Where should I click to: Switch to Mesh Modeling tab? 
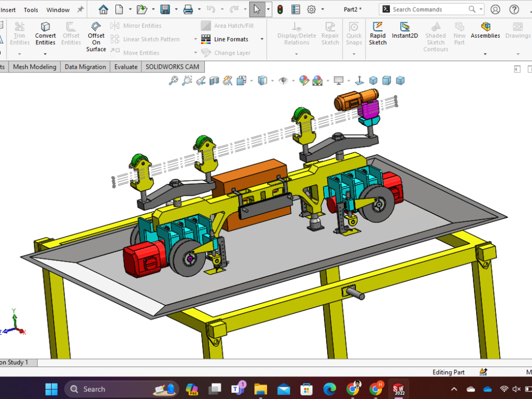[35, 67]
